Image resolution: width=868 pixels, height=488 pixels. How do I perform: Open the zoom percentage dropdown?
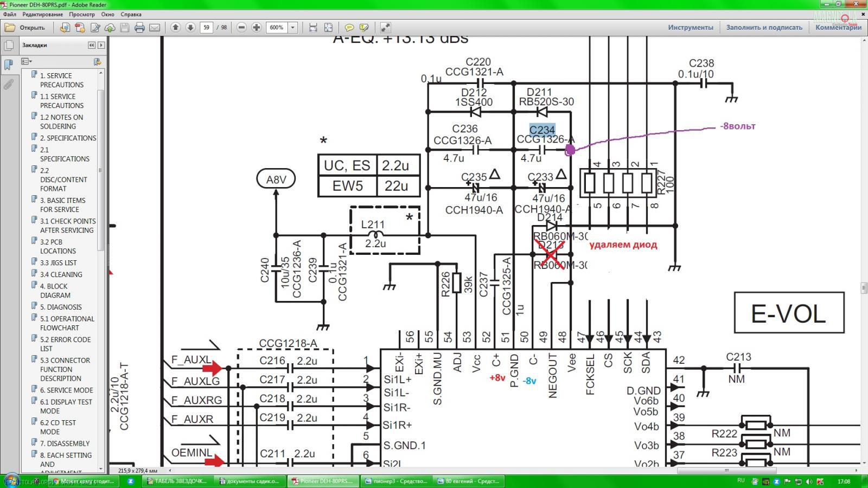pyautogui.click(x=293, y=28)
